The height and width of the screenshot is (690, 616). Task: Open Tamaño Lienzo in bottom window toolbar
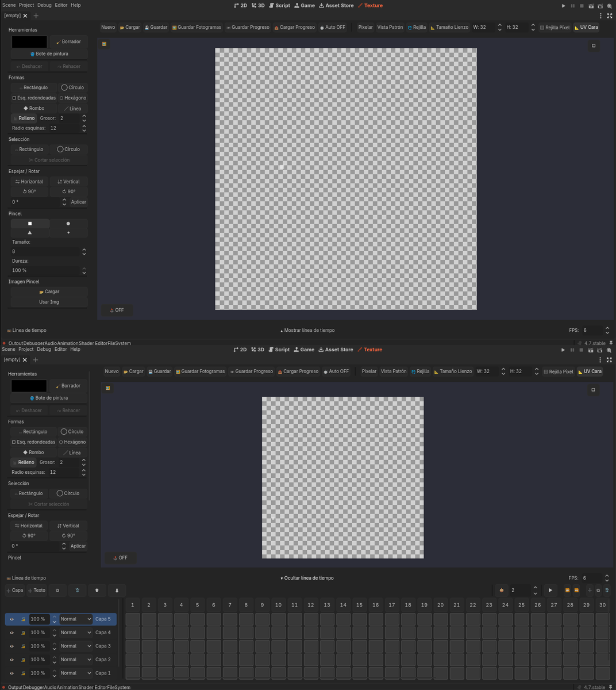(453, 371)
